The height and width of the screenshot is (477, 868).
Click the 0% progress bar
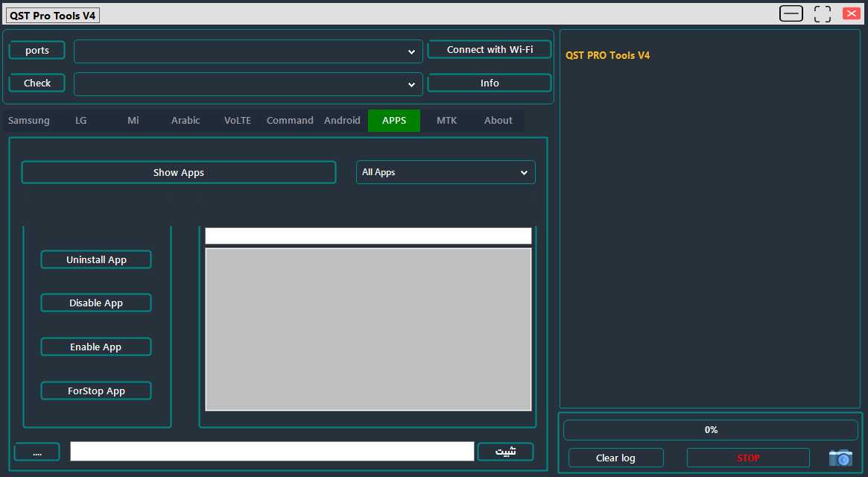click(x=710, y=429)
